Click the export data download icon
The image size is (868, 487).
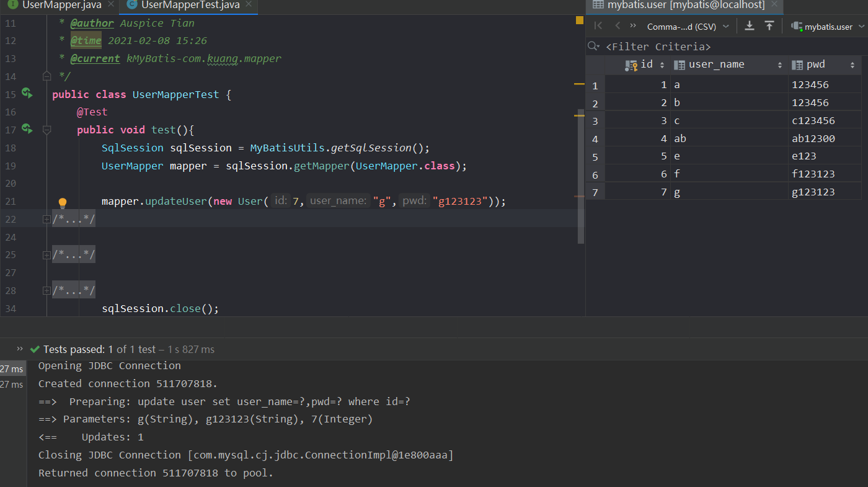coord(749,26)
